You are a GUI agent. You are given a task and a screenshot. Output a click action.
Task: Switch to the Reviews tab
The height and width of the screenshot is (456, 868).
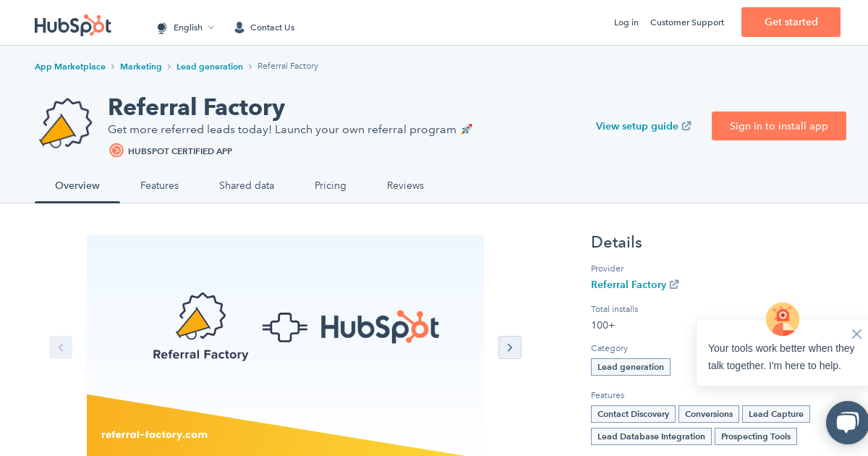coord(405,186)
